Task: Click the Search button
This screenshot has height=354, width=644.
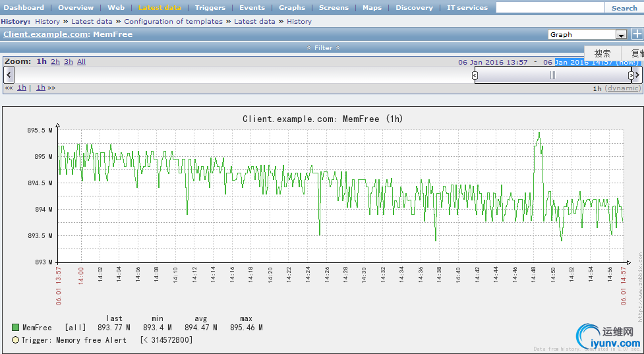Action: click(x=624, y=8)
